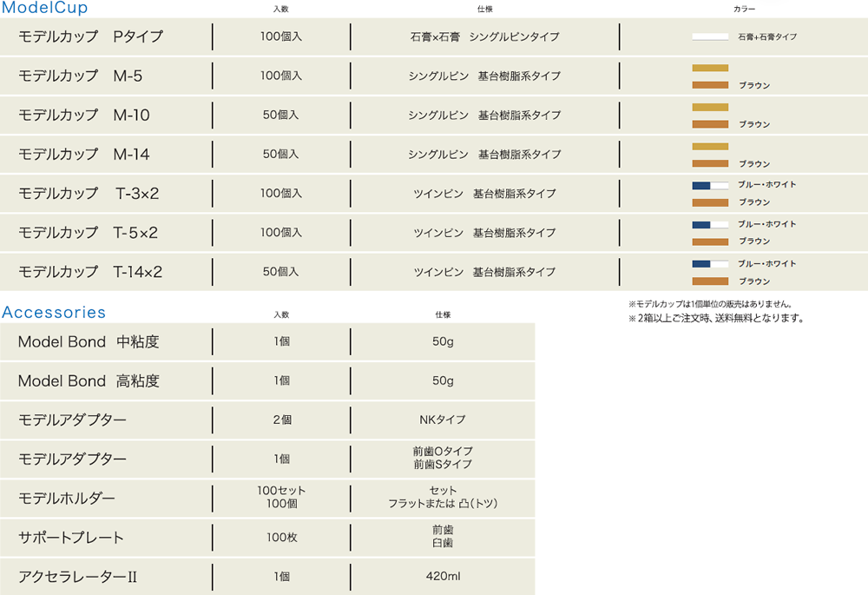
Task: Click the ModelCup section heading
Action: click(x=44, y=9)
